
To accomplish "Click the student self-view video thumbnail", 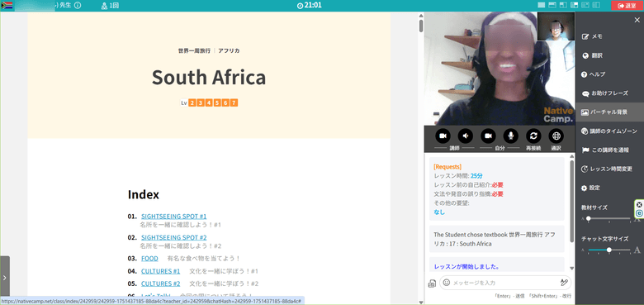I will (x=556, y=26).
